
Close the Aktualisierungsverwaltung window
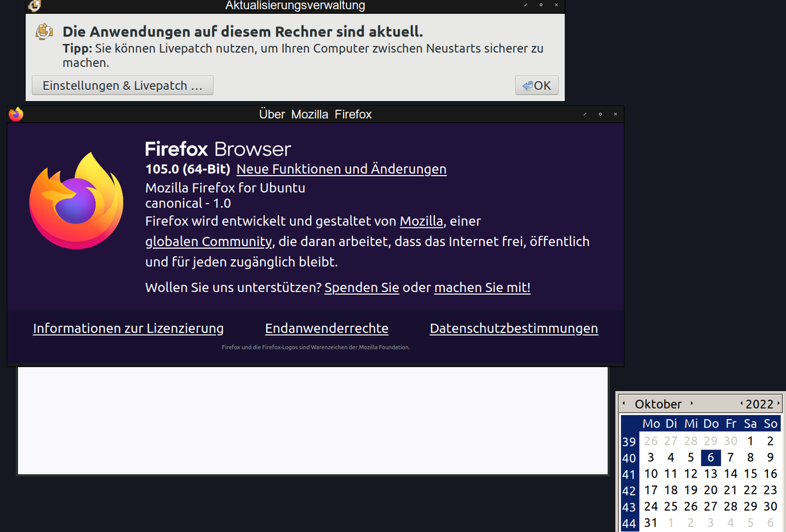pyautogui.click(x=556, y=5)
